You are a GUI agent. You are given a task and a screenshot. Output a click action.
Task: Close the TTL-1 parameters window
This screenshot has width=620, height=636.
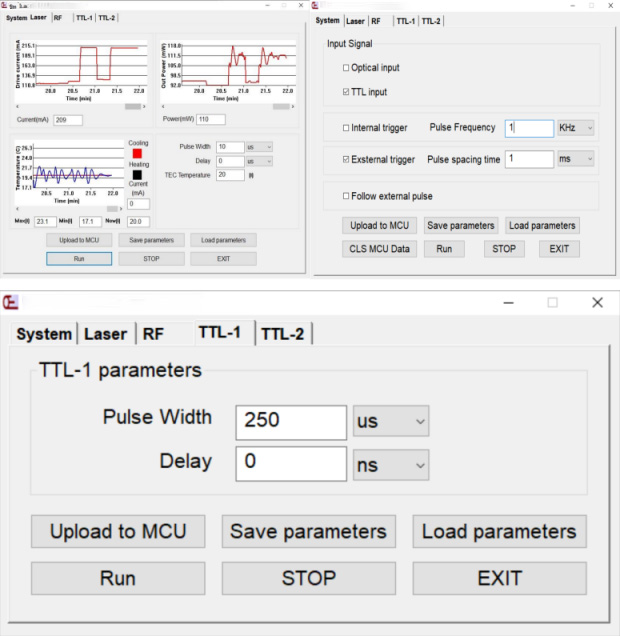[x=597, y=302]
